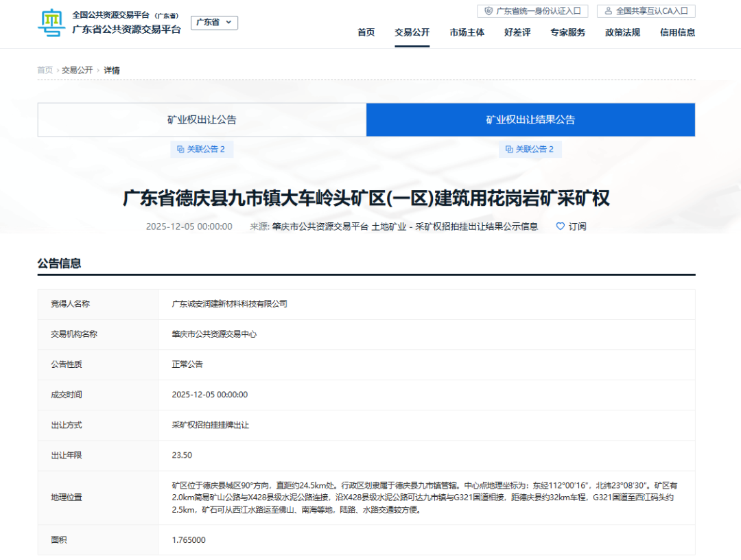Open the 首页 menu item
The image size is (741, 560).
click(x=366, y=32)
